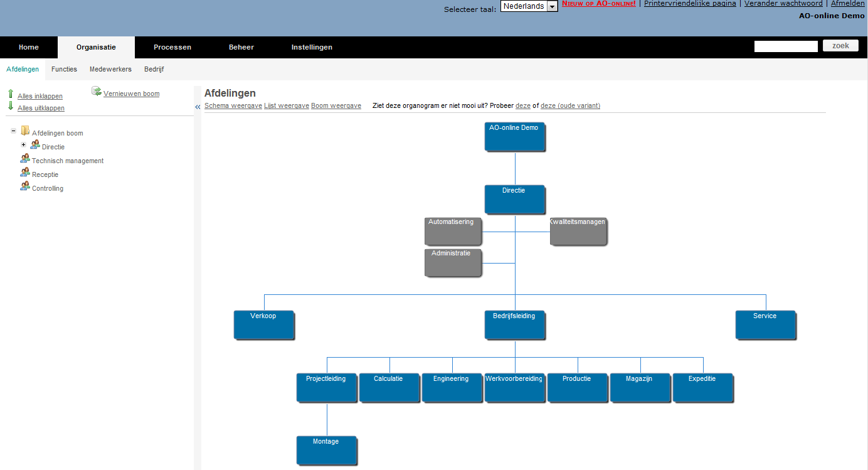Click the people icon next to Receptie

coord(25,173)
